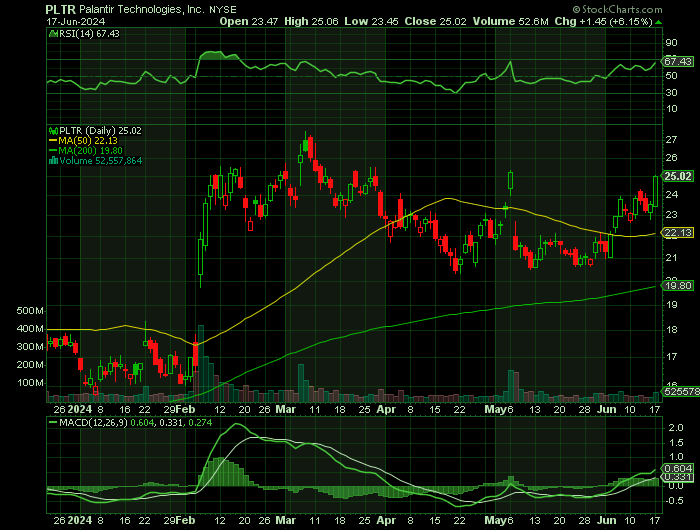Screen dimensions: 700x530
Task: Click the 2.0 label on MACD axis
Action: pos(676,428)
